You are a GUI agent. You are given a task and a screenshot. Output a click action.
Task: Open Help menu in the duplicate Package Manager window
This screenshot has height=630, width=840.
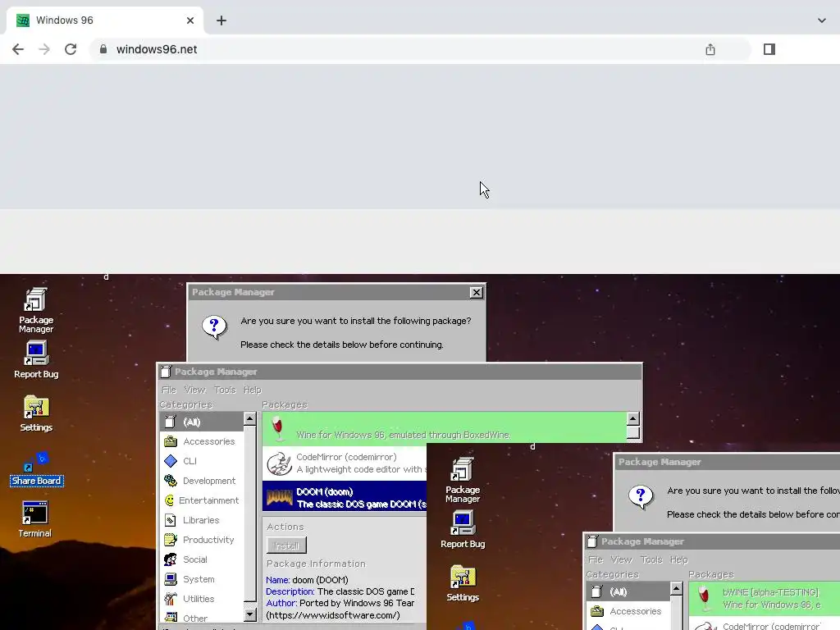click(678, 559)
